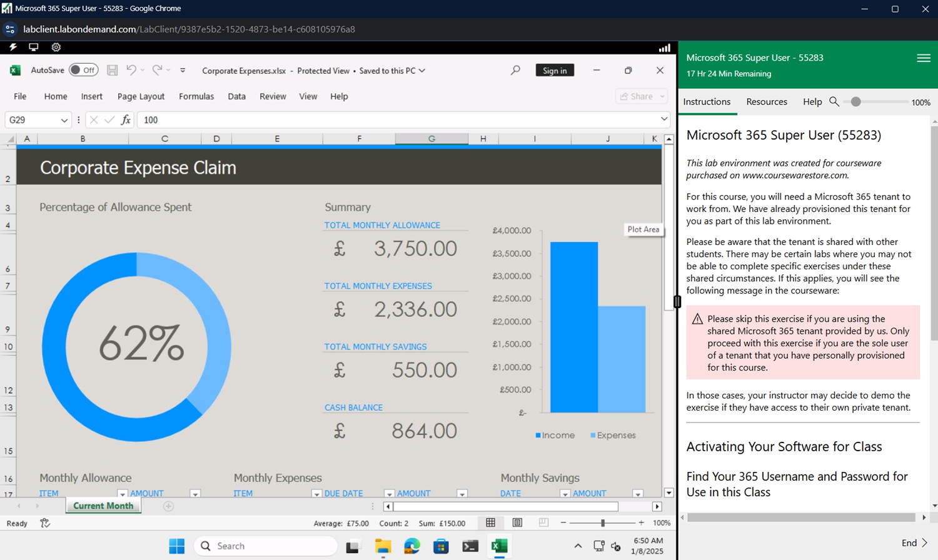Open File Explorer from the taskbar
Viewport: 938px width, 560px height.
click(383, 546)
